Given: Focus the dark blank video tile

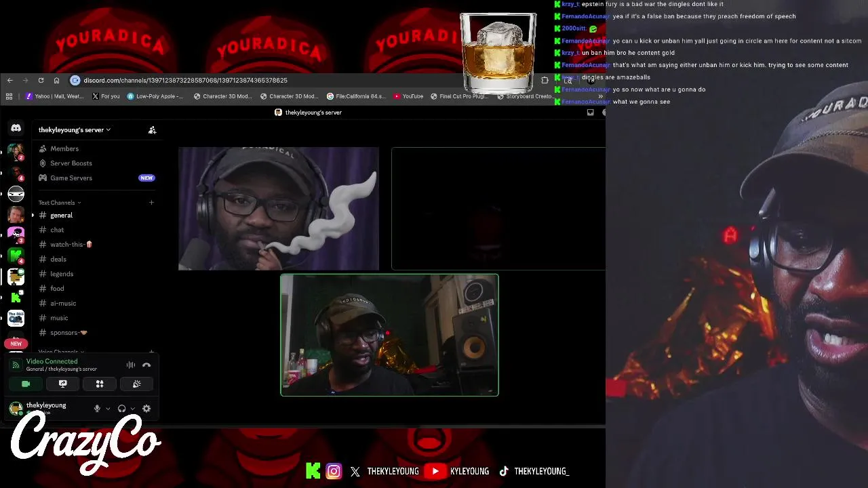Looking at the screenshot, I should coord(498,209).
